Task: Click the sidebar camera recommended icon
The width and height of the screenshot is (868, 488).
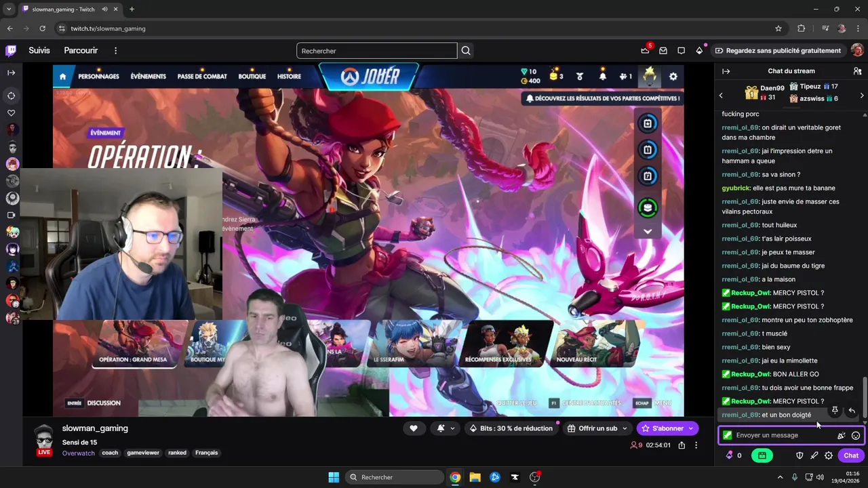Action: [x=12, y=215]
